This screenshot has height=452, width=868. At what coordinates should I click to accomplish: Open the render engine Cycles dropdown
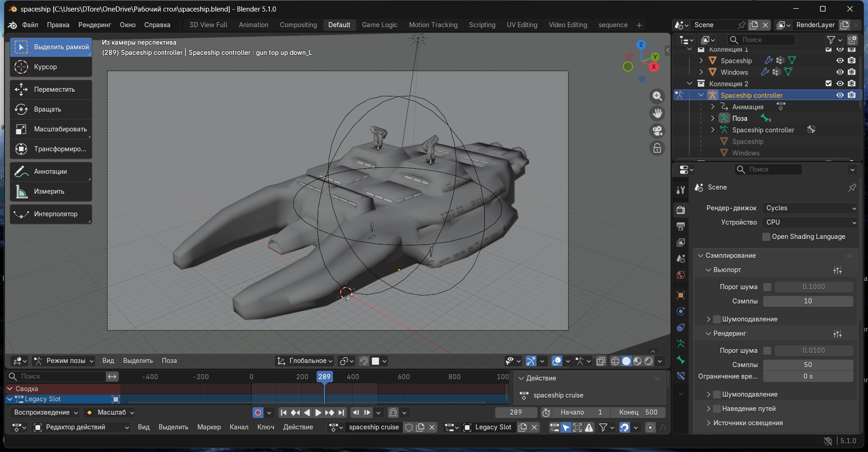click(x=809, y=208)
